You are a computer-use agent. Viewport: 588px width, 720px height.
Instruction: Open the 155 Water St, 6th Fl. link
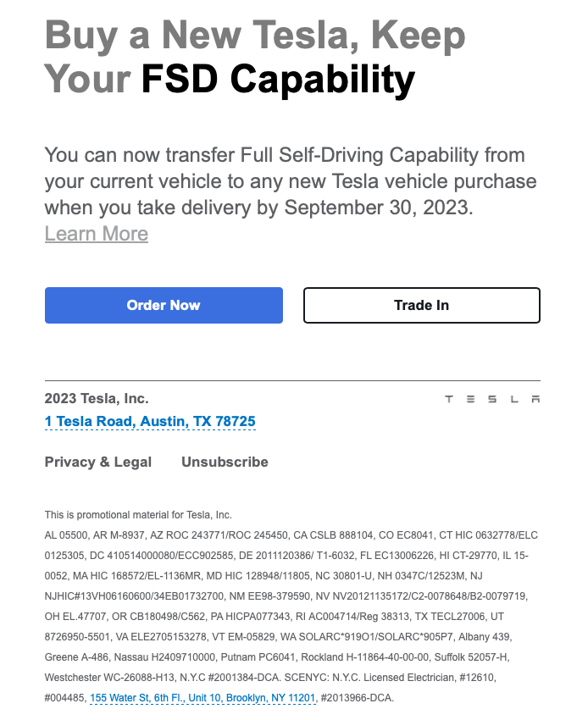128,699
